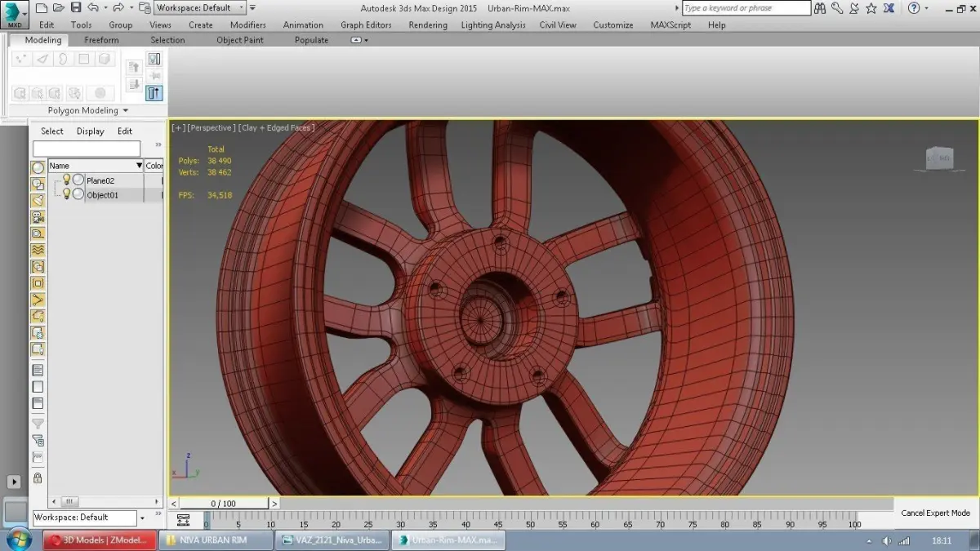Image resolution: width=980 pixels, height=551 pixels.
Task: Sort the scene list by Name column
Action: tap(96, 166)
